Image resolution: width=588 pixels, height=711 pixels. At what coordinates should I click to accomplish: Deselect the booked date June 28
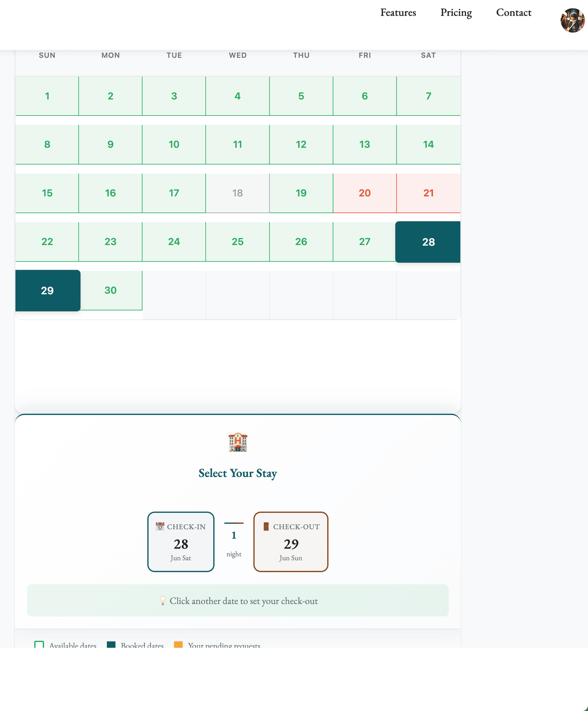(428, 242)
